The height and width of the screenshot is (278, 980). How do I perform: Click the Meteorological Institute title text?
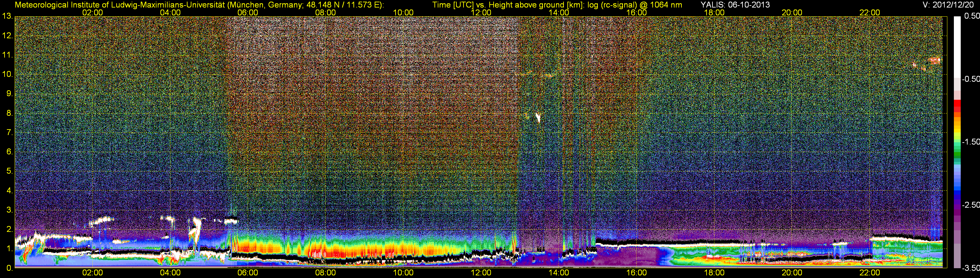tap(199, 5)
